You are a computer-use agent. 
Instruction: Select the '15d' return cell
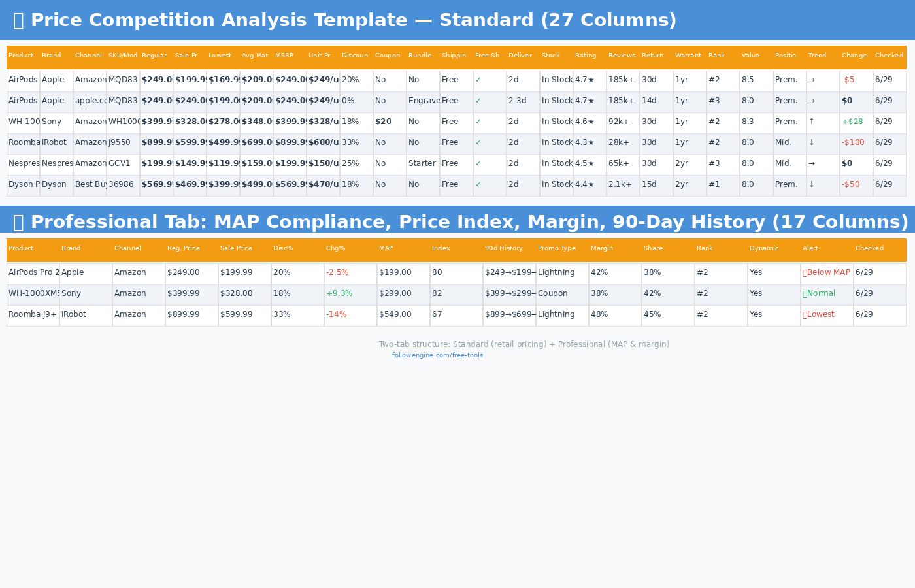[x=656, y=185]
